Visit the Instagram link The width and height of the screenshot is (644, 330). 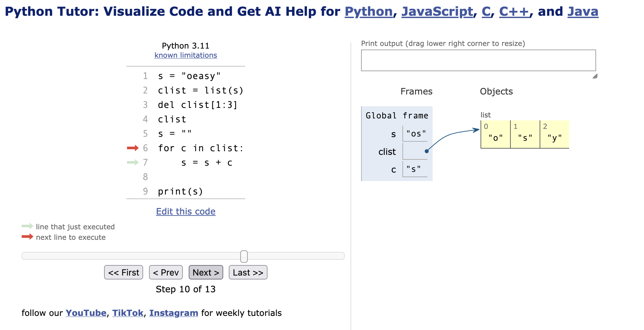point(173,313)
